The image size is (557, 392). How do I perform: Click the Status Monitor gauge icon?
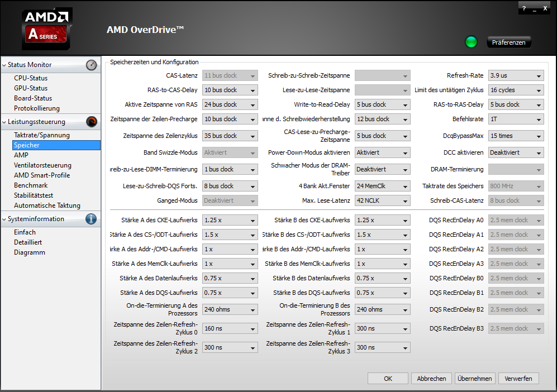(91, 65)
